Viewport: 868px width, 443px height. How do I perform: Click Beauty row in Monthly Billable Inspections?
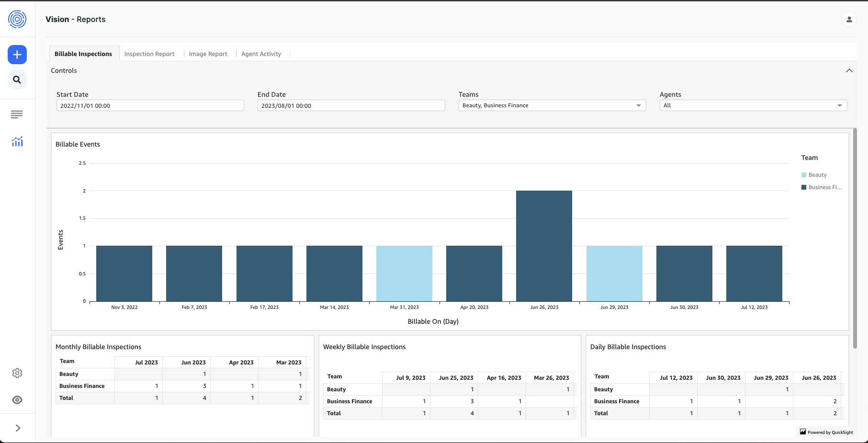click(x=182, y=374)
